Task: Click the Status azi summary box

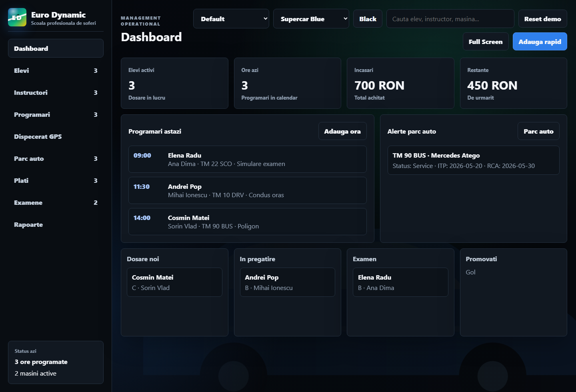Action: [56, 362]
